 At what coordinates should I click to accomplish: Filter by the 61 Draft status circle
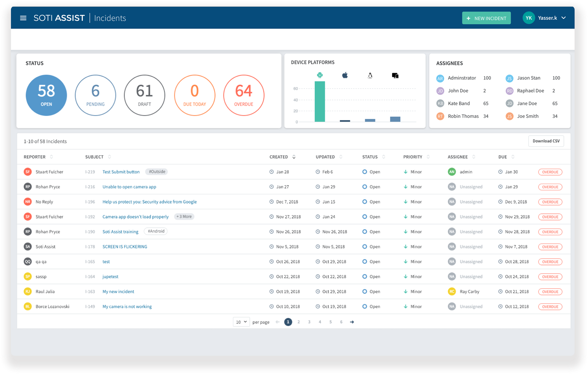pyautogui.click(x=145, y=95)
